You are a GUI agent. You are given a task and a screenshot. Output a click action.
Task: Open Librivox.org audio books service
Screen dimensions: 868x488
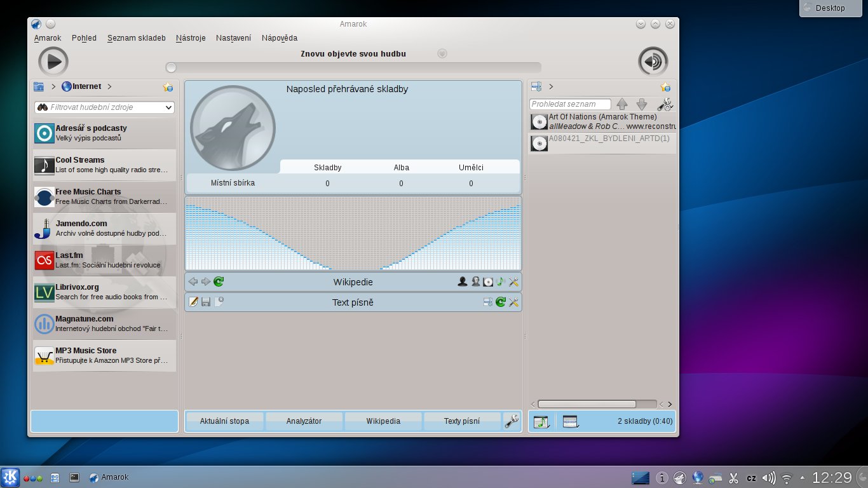[104, 292]
